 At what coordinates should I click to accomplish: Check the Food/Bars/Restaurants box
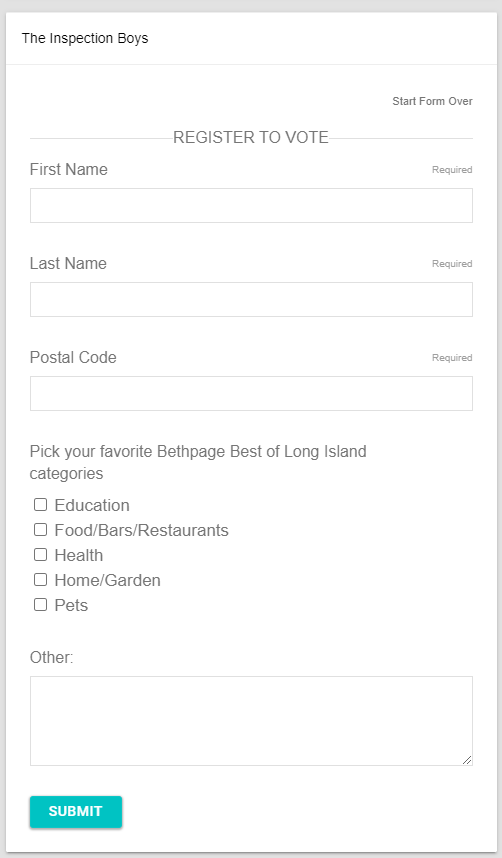coord(41,530)
